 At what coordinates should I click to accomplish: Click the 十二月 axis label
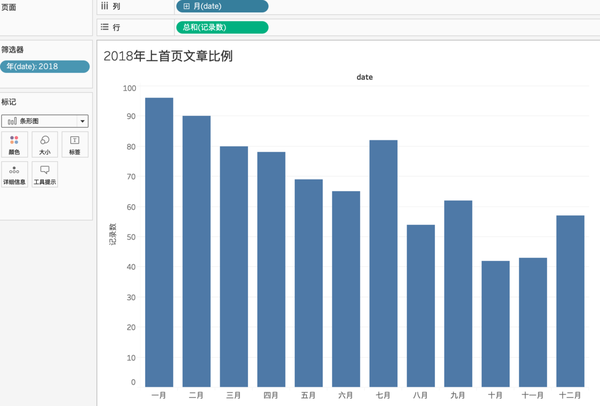tap(570, 395)
